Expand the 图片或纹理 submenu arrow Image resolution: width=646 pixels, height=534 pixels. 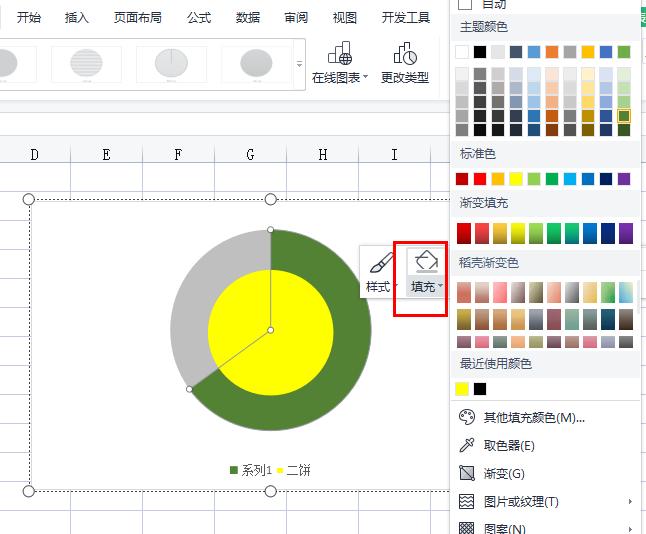click(x=630, y=501)
